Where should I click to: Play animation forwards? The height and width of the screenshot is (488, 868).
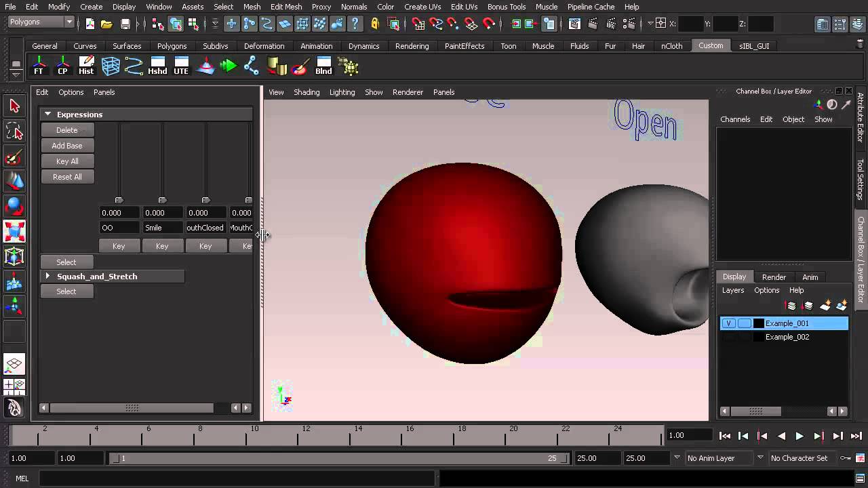pyautogui.click(x=800, y=436)
